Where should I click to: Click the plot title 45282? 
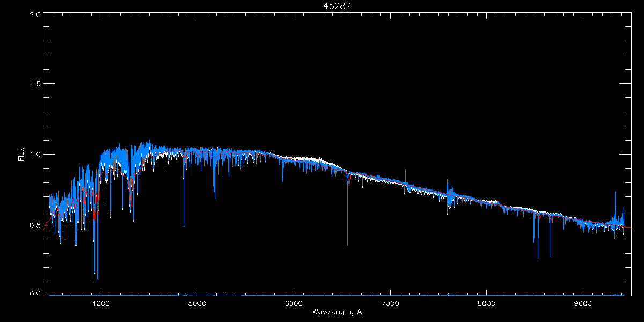click(337, 6)
